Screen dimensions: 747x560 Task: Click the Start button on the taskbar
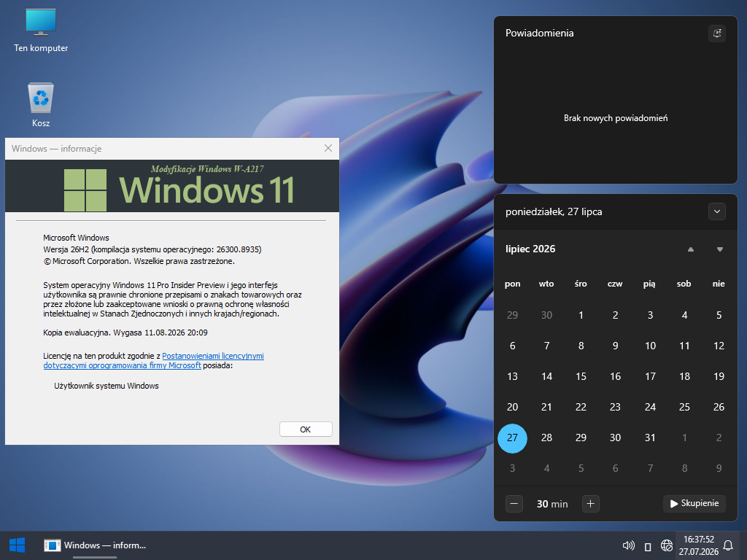(18, 545)
